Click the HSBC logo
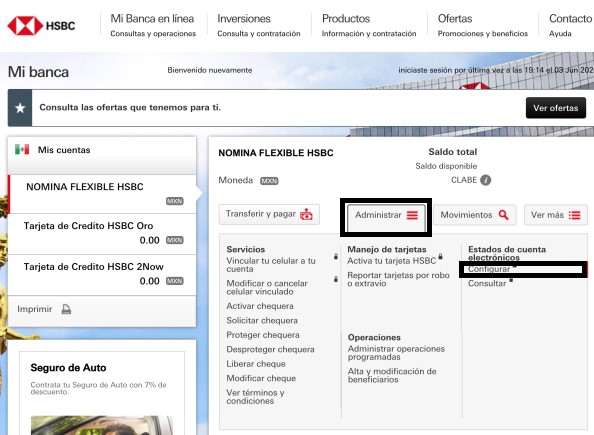The width and height of the screenshot is (594, 435). (x=41, y=26)
